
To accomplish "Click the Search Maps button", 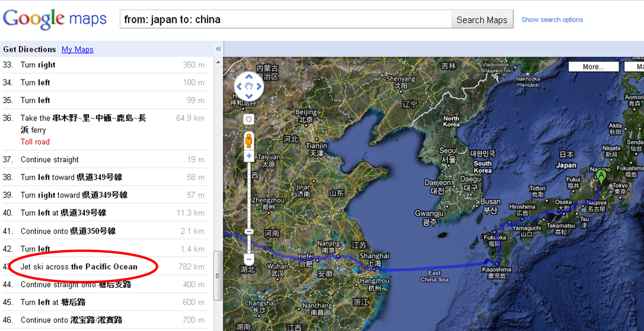I will point(482,20).
